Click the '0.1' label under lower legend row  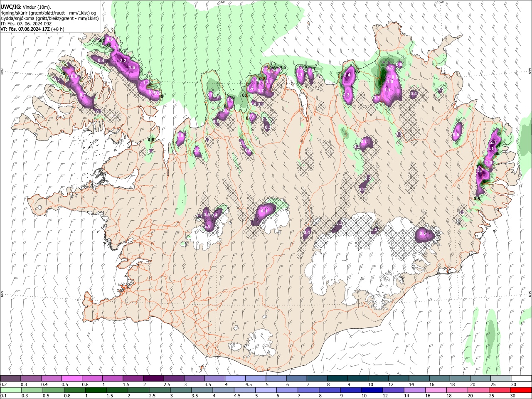4,396
